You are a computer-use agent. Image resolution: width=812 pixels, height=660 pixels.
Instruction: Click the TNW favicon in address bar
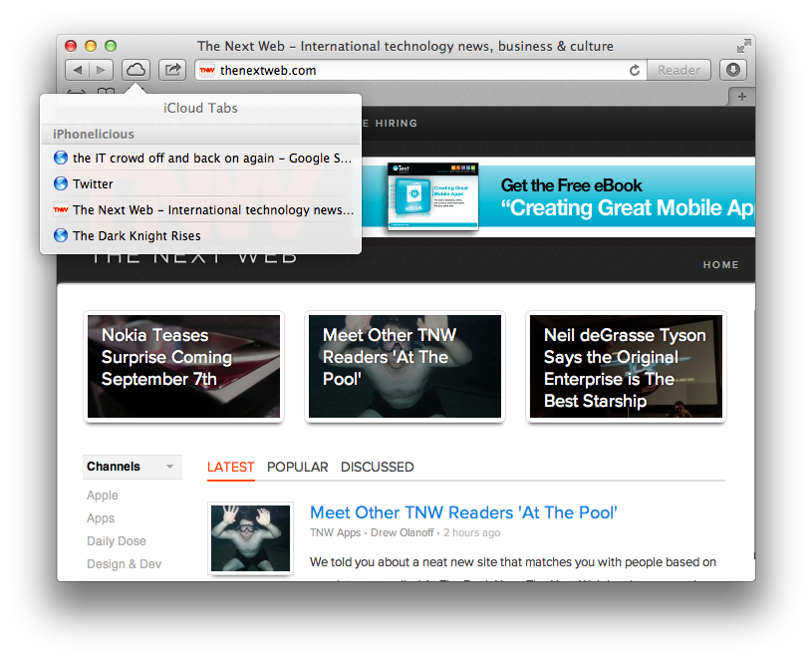tap(207, 71)
